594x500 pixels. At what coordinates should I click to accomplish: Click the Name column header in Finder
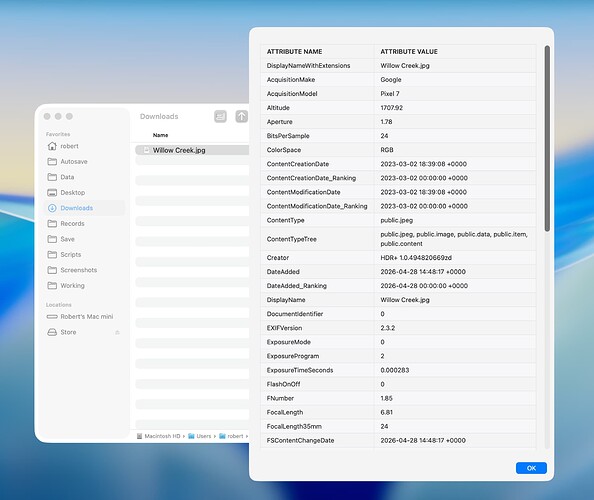click(160, 135)
